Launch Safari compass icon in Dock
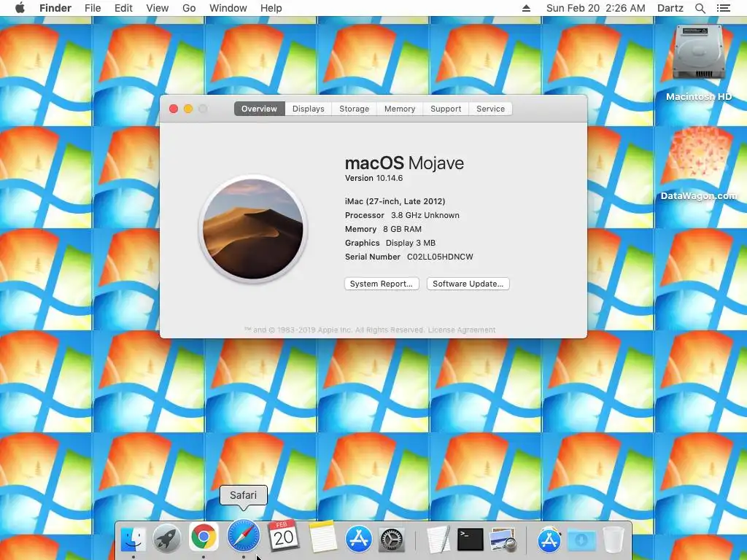Image resolution: width=747 pixels, height=560 pixels. [244, 536]
